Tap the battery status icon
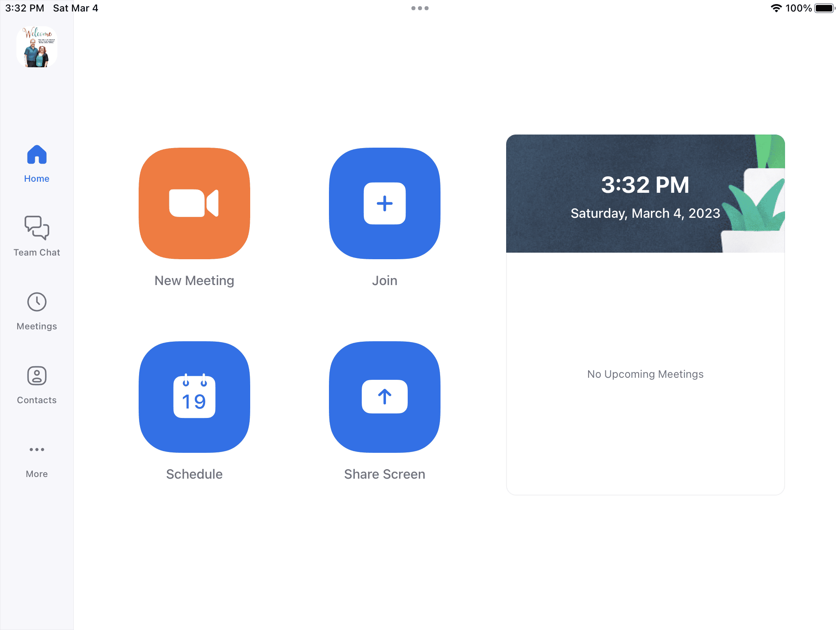840x630 pixels. [825, 8]
